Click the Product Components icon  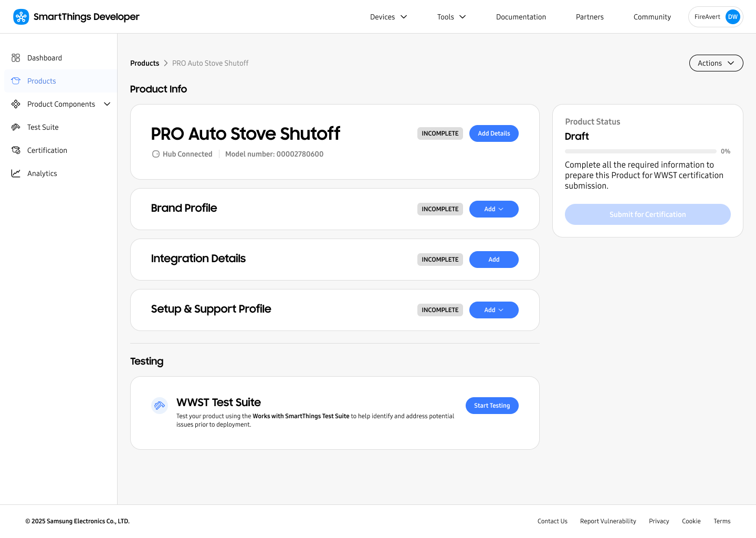16,104
